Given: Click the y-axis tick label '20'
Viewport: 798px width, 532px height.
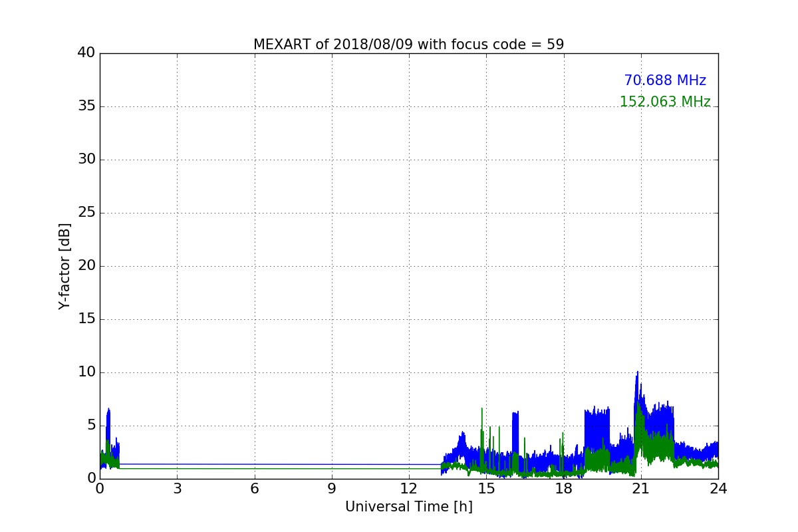Looking at the screenshot, I should (86, 266).
